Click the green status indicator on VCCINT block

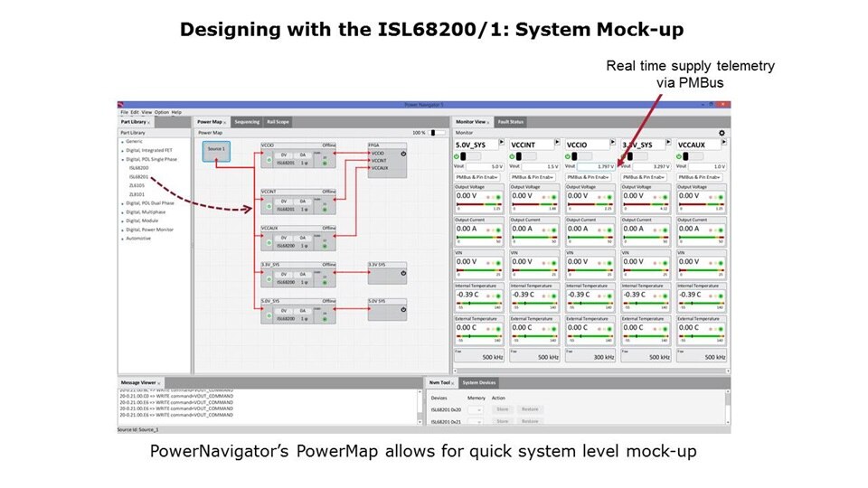[x=325, y=210]
